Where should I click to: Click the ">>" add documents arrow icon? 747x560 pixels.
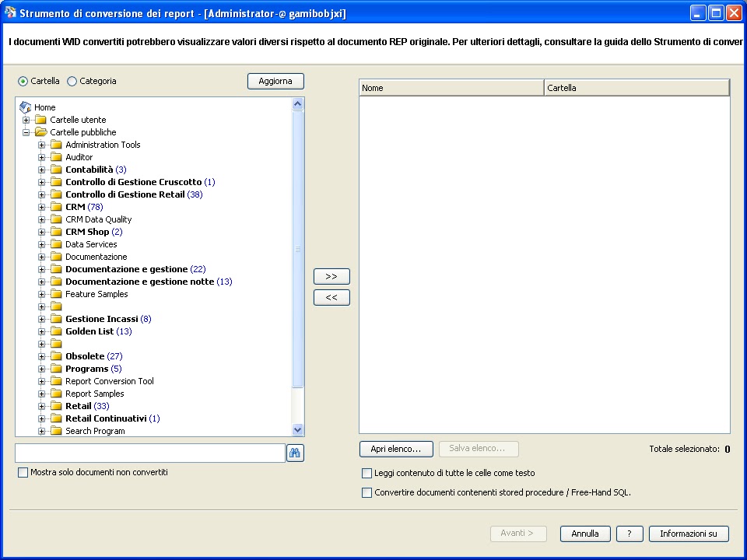click(x=331, y=276)
